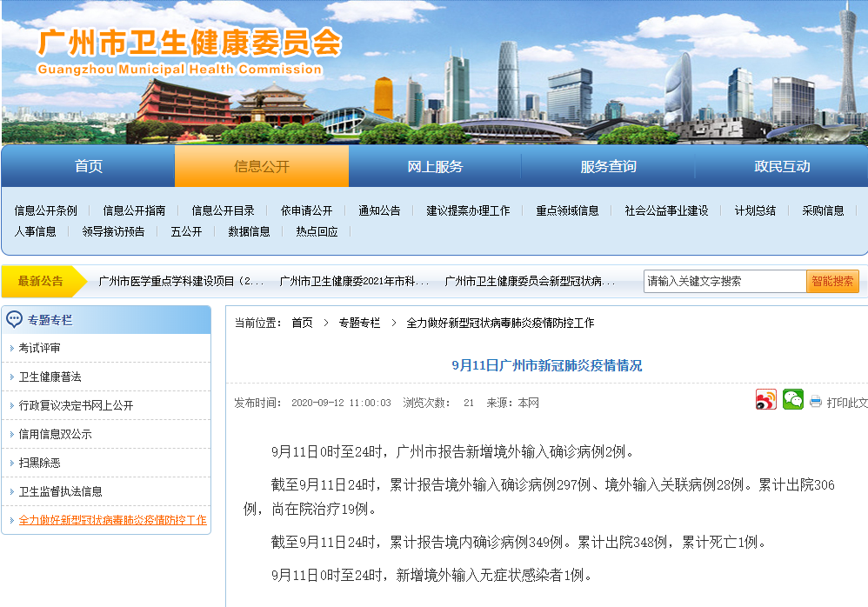
Task: Go to the 政民互动 tab
Action: 781,166
